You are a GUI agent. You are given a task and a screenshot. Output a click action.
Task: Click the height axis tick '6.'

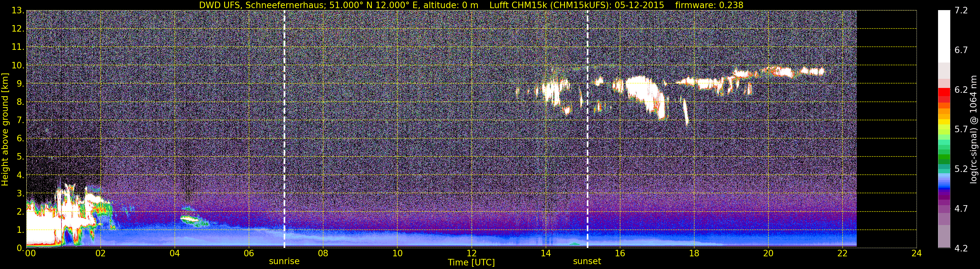[20, 139]
